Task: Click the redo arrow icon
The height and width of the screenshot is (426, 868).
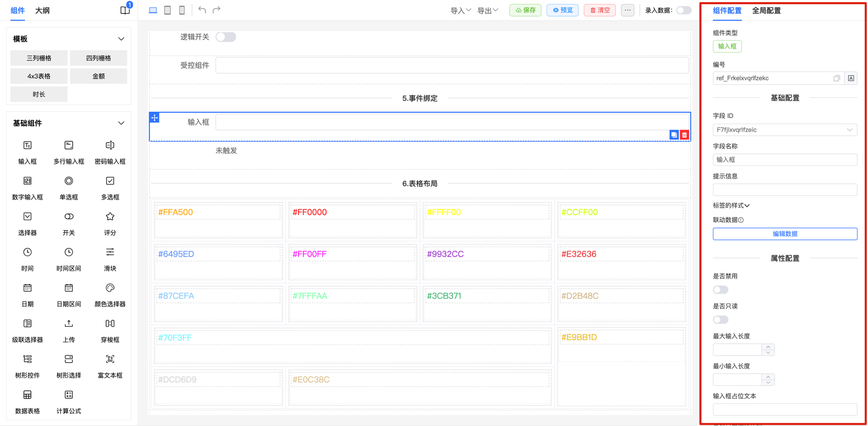Action: pos(216,10)
